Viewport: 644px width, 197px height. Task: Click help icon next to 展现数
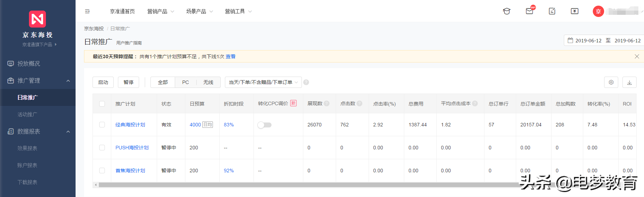tap(327, 103)
